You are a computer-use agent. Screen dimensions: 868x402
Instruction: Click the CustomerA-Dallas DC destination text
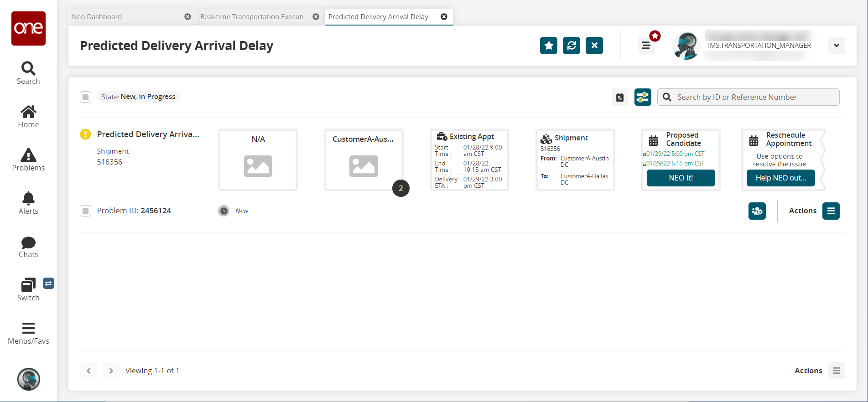[x=584, y=179]
